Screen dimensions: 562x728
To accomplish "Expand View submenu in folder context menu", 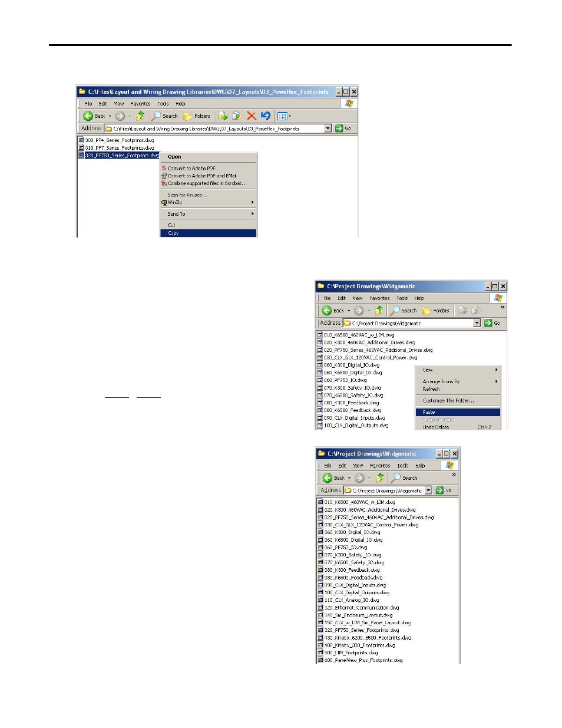I will pos(458,370).
